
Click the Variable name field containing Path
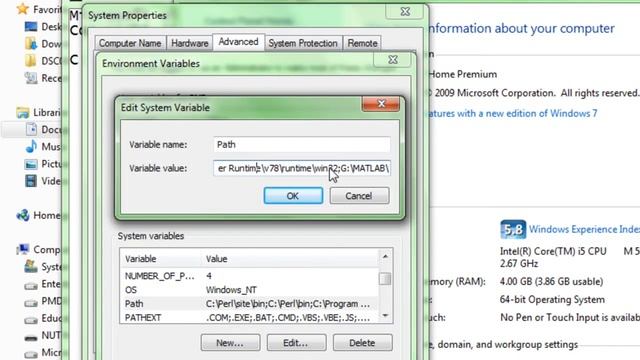click(302, 144)
